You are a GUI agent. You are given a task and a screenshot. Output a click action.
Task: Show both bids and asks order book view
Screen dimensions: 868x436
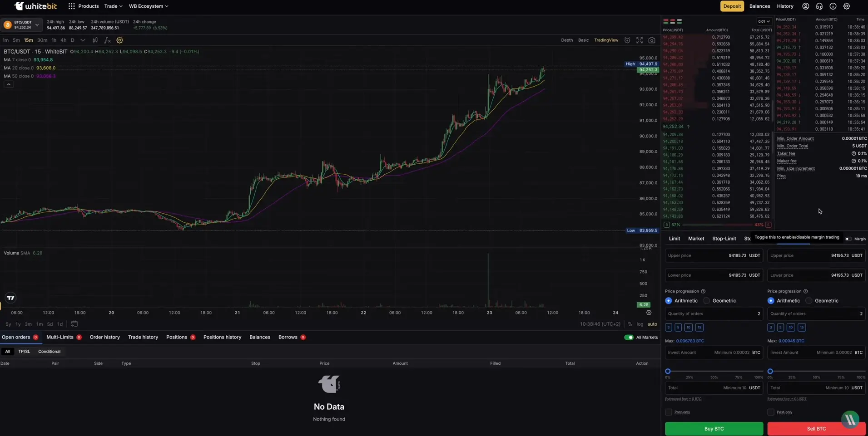[666, 21]
